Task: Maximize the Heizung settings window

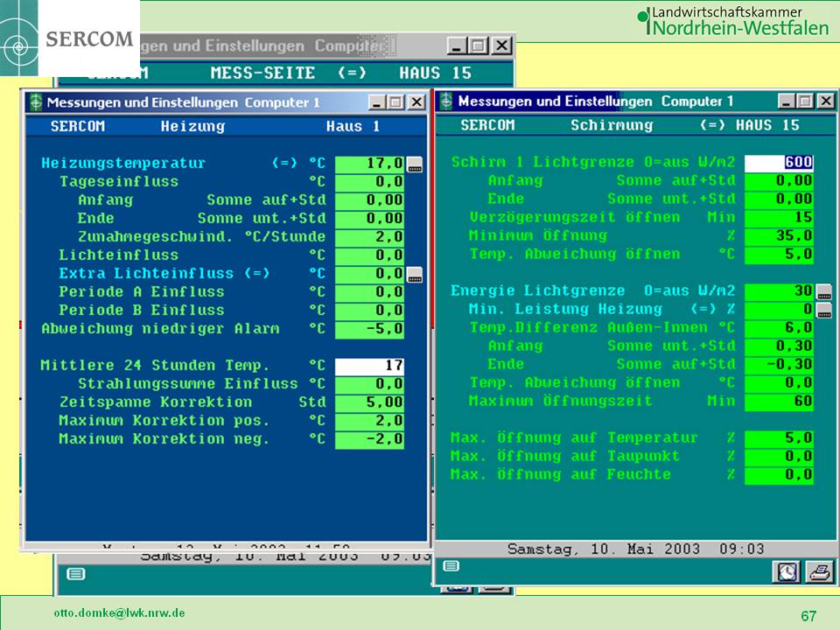Action: (396, 102)
